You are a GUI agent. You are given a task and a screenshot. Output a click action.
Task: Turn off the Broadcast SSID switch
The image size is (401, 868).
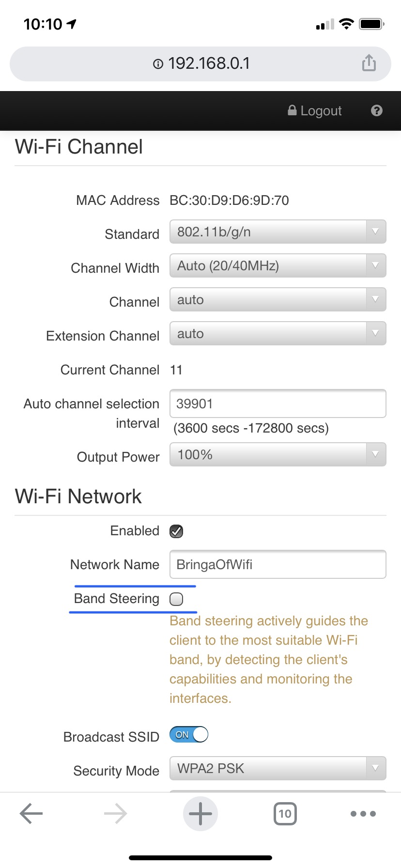pos(189,735)
